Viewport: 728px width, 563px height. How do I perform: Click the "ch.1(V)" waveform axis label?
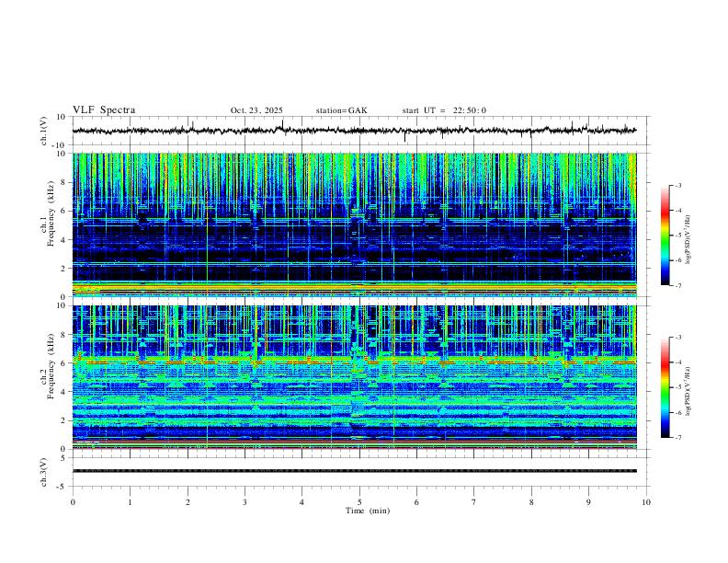point(44,131)
